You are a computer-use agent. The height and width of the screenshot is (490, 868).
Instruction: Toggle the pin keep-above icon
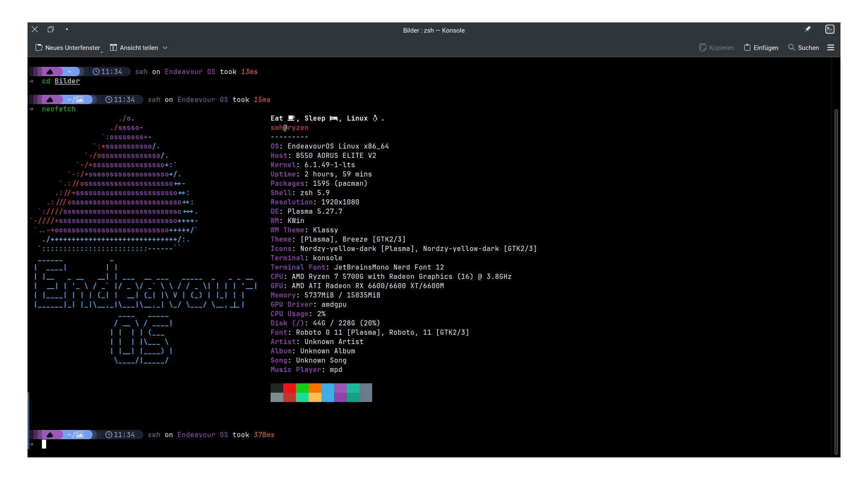pyautogui.click(x=807, y=29)
